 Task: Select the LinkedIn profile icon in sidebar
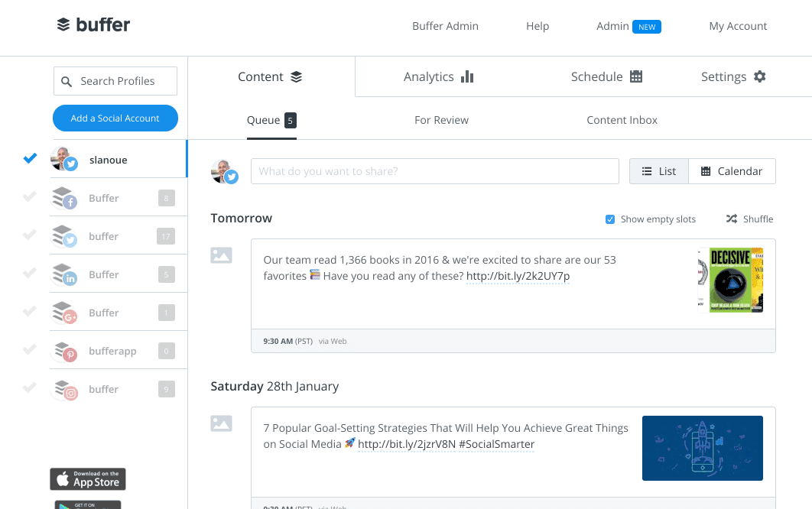pyautogui.click(x=71, y=280)
